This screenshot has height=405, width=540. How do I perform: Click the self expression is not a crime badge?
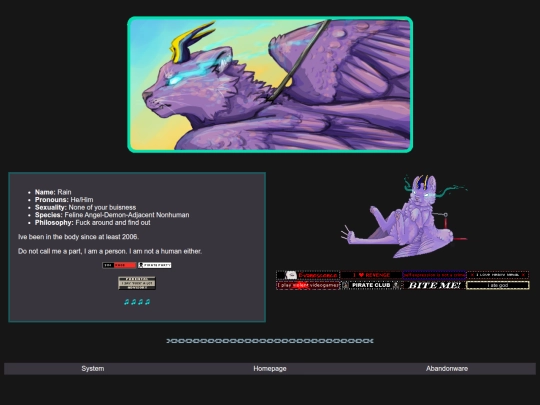click(435, 275)
